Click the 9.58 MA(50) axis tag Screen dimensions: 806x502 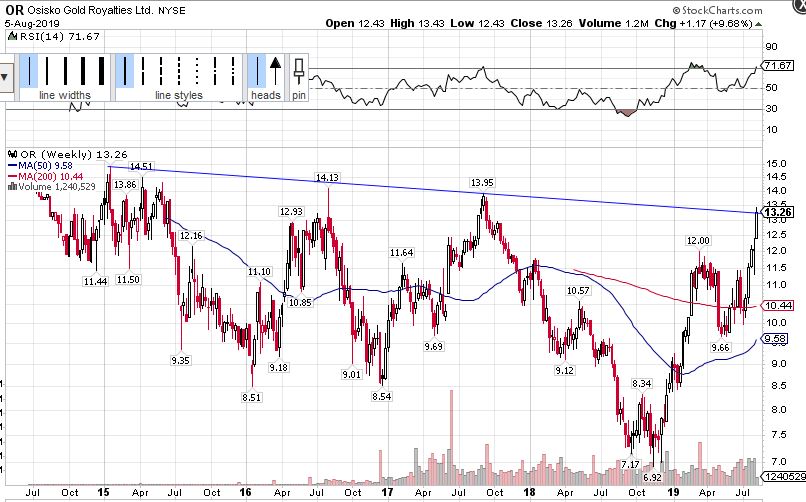[x=774, y=339]
